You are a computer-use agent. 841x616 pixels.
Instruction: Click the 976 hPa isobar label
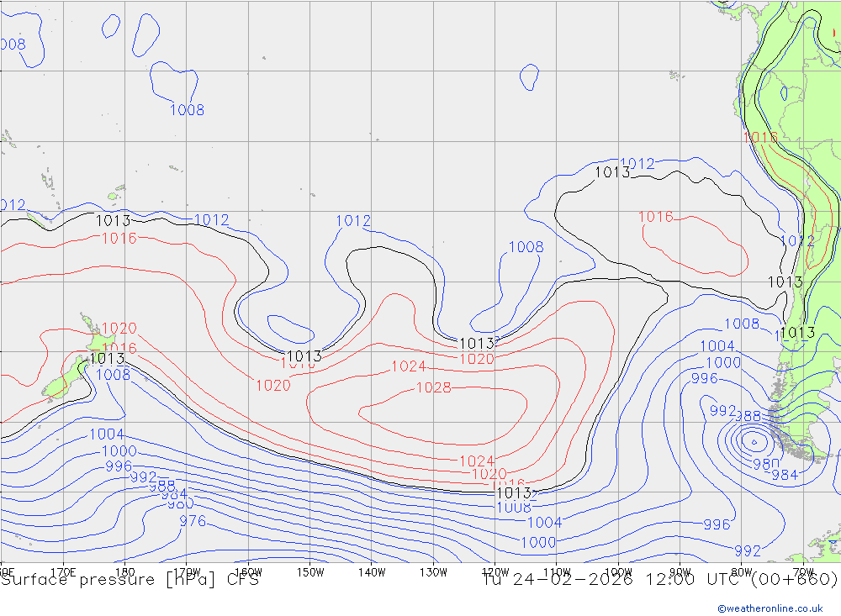[x=193, y=520]
